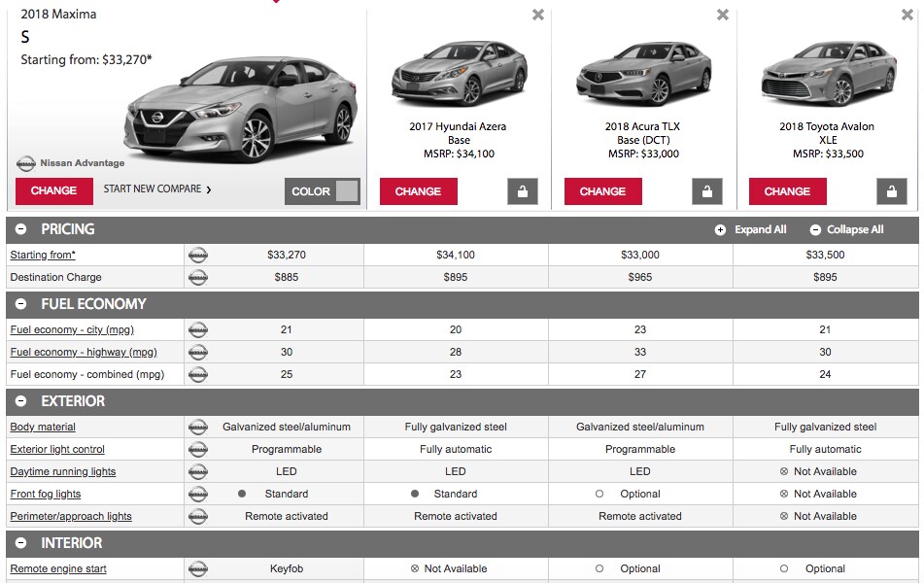Click the Nissan Advantage logo icon
The height and width of the screenshot is (583, 924).
[x=26, y=163]
